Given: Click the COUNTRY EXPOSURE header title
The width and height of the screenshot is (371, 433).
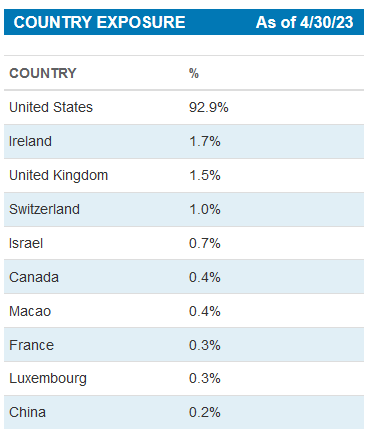Looking at the screenshot, I should point(99,22).
